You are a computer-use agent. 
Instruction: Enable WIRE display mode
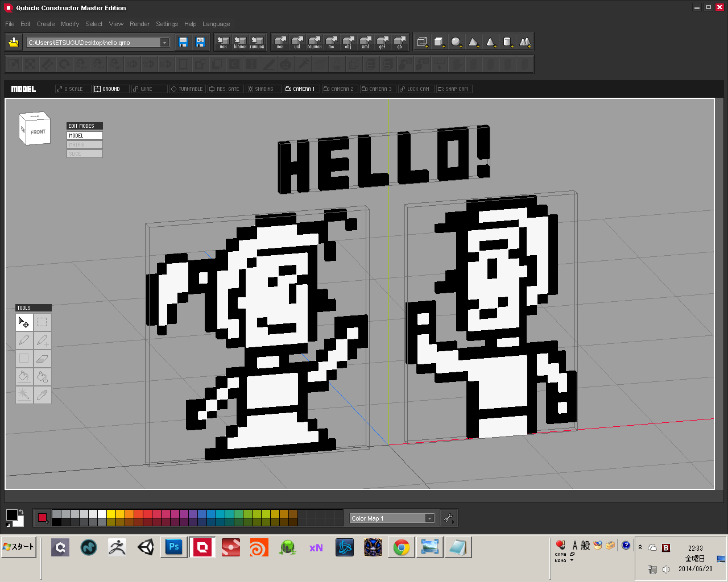[149, 89]
